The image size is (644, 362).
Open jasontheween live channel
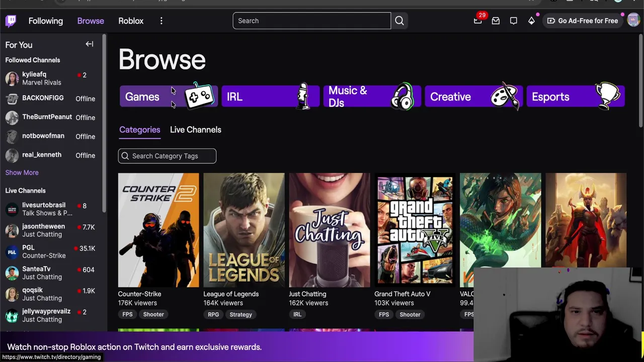coord(50,230)
